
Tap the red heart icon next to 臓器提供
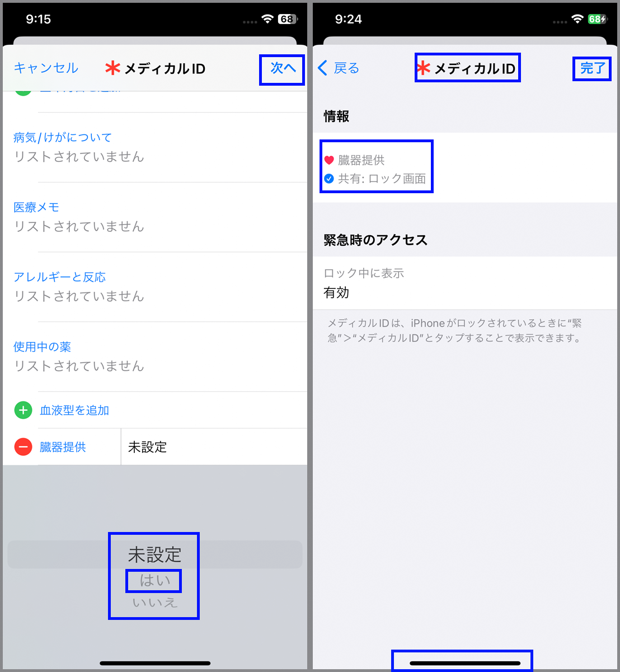[329, 160]
